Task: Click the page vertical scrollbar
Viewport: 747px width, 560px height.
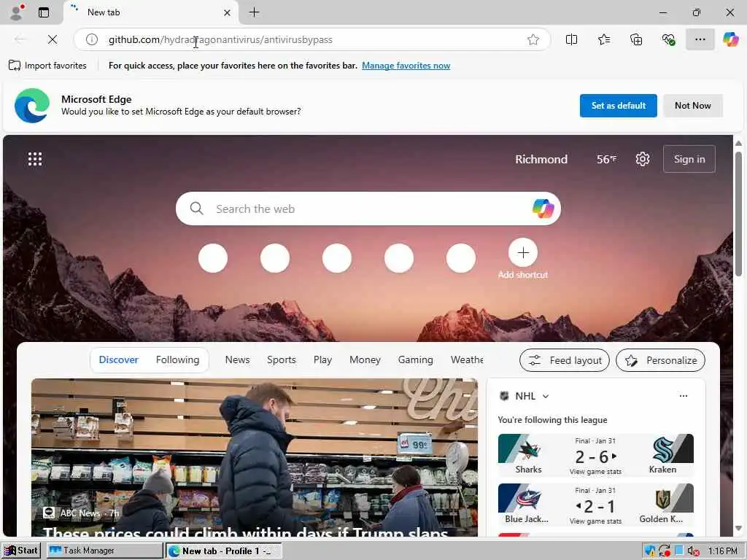Action: point(738,214)
